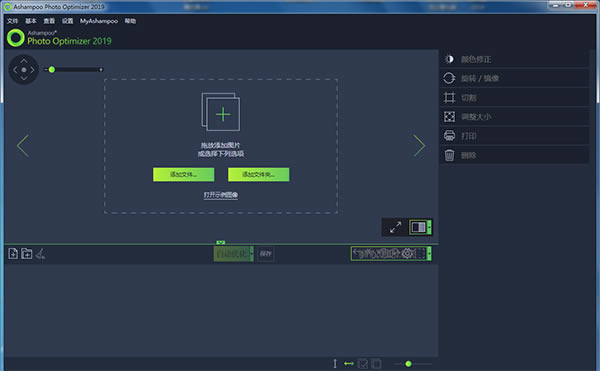Pan the image up with the navigation pad

[24, 60]
